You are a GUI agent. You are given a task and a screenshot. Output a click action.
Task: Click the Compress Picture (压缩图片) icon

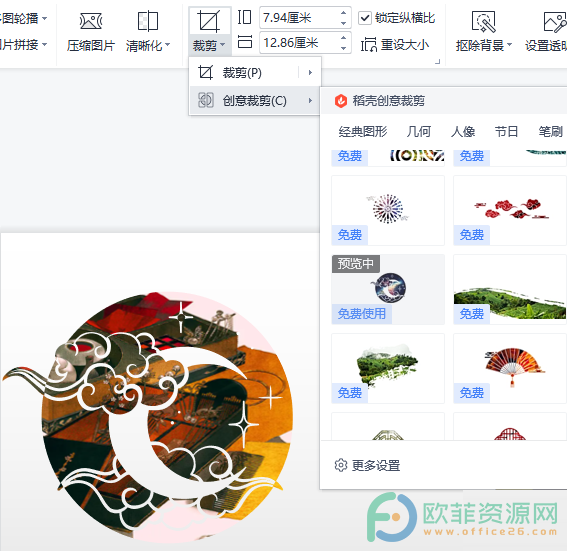point(91,21)
